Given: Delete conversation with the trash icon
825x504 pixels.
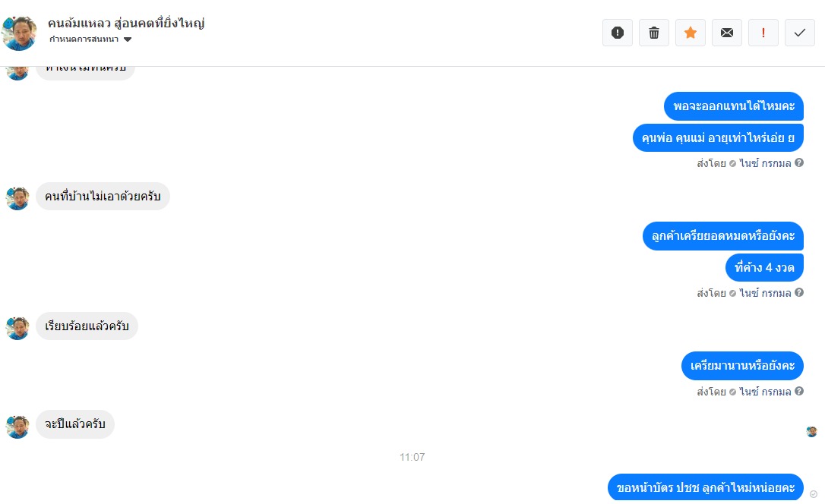Looking at the screenshot, I should point(654,33).
